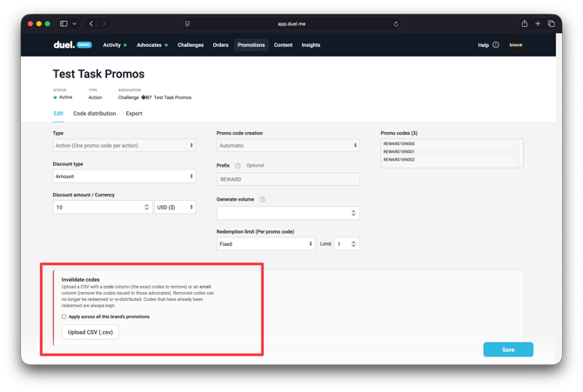Open the Promo code creation dropdown
The width and height of the screenshot is (583, 392).
288,145
